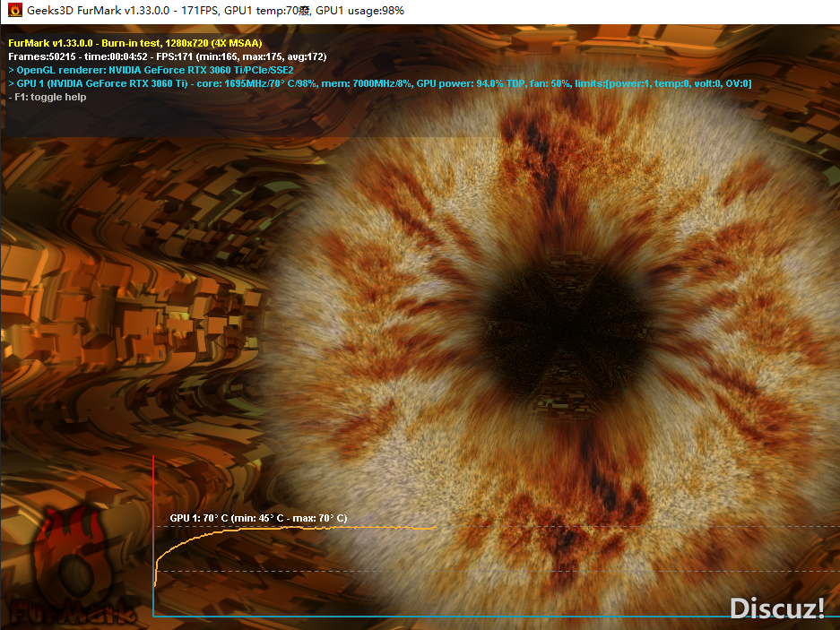Image resolution: width=840 pixels, height=630 pixels.
Task: Click the 'F1: toggle help' text
Action: point(48,97)
